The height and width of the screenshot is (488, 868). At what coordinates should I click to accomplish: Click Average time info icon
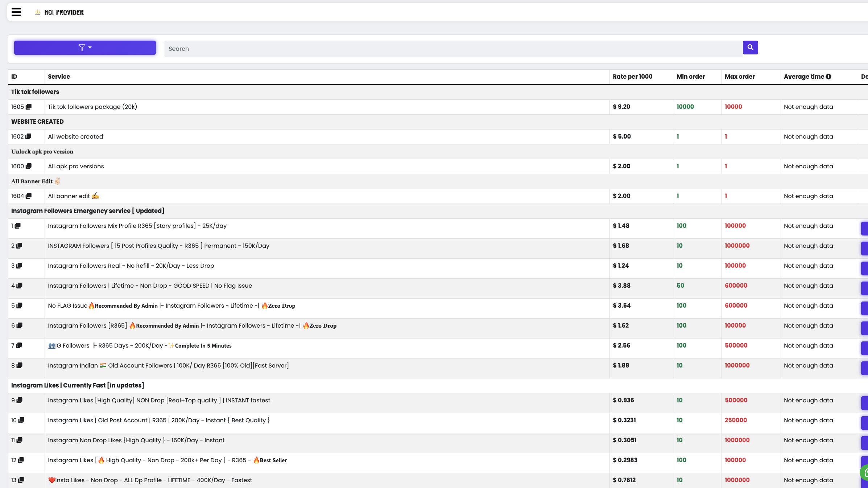coord(828,77)
